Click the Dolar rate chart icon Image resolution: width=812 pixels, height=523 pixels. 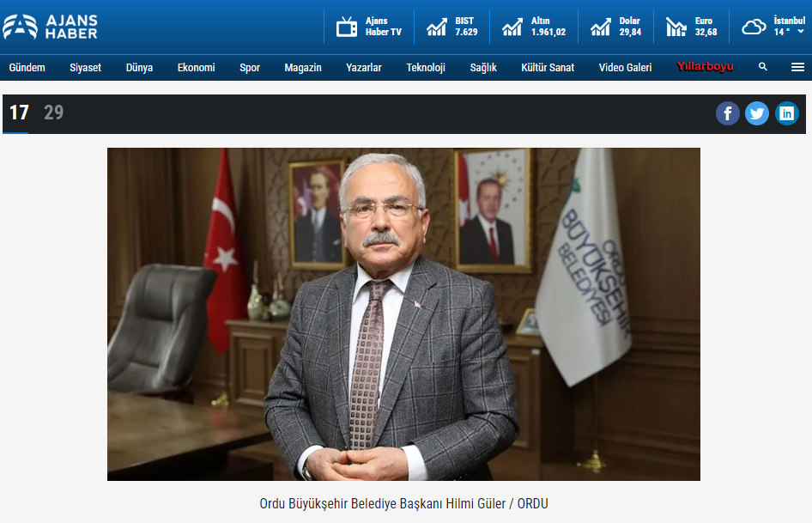[x=601, y=27]
